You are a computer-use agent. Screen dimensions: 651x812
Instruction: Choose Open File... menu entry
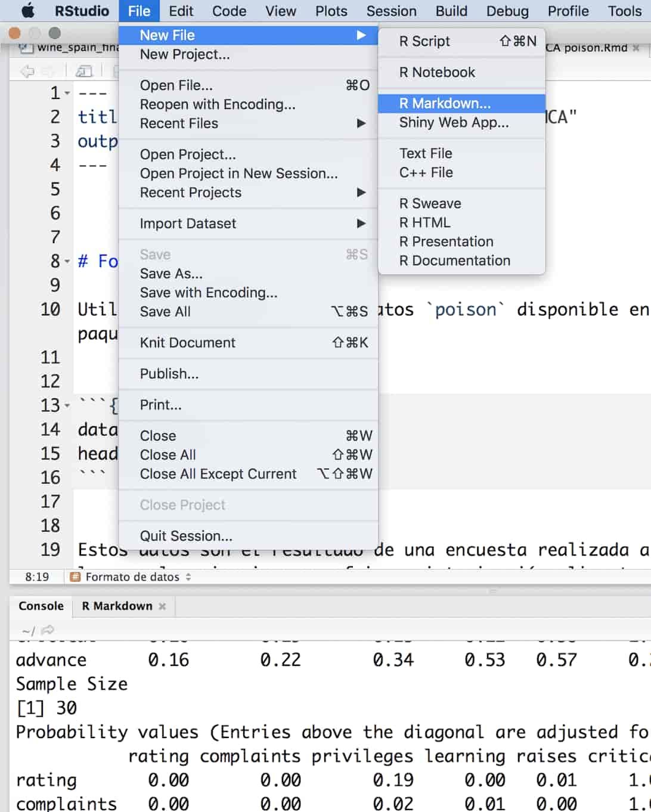(x=249, y=85)
